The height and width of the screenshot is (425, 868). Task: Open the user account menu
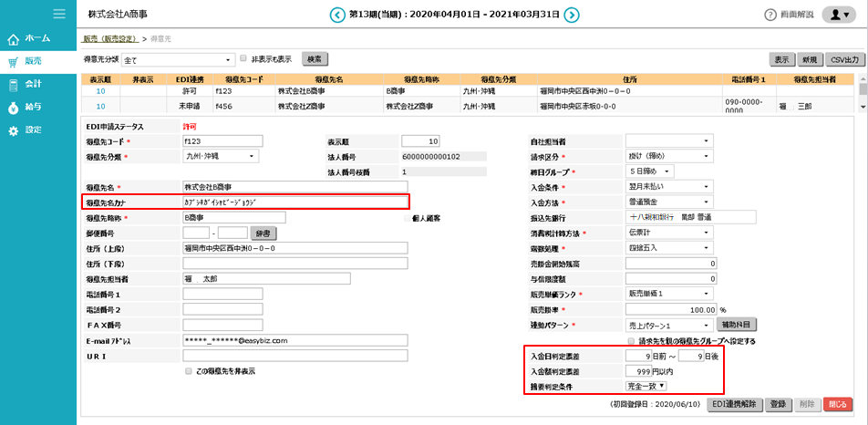[839, 15]
